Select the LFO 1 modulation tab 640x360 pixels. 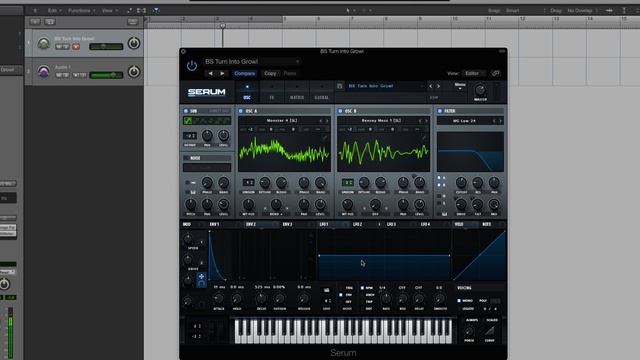click(x=324, y=224)
